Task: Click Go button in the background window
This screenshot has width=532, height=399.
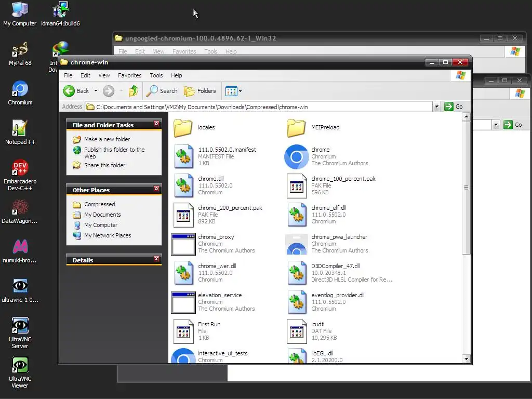Action: [x=513, y=125]
